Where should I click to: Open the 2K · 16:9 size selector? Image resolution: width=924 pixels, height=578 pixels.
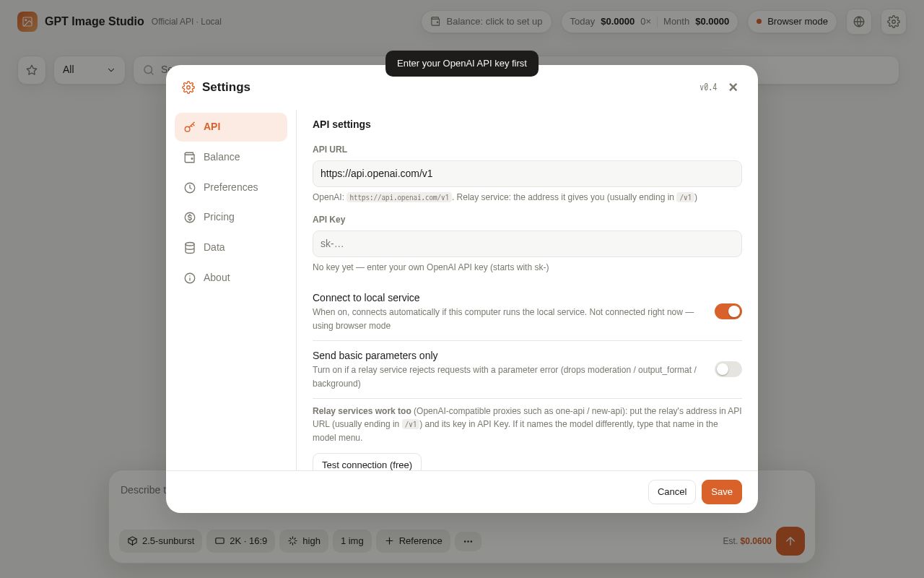[240, 541]
